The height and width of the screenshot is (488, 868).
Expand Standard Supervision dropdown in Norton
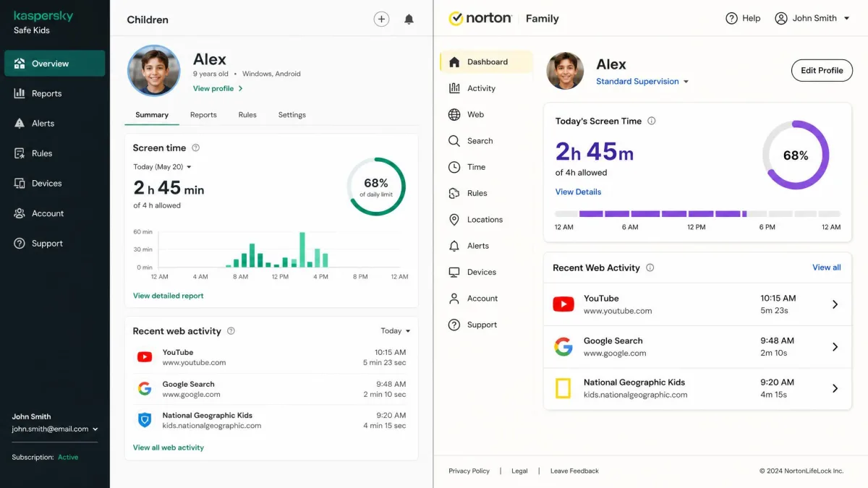click(642, 82)
